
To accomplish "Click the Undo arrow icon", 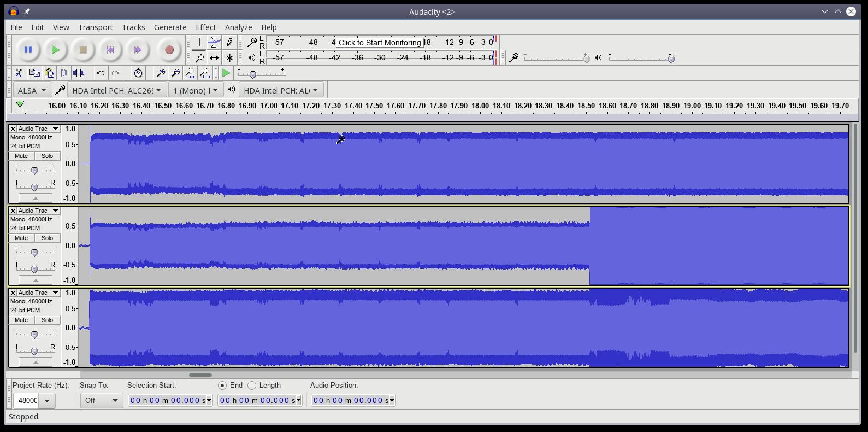I will pyautogui.click(x=101, y=73).
